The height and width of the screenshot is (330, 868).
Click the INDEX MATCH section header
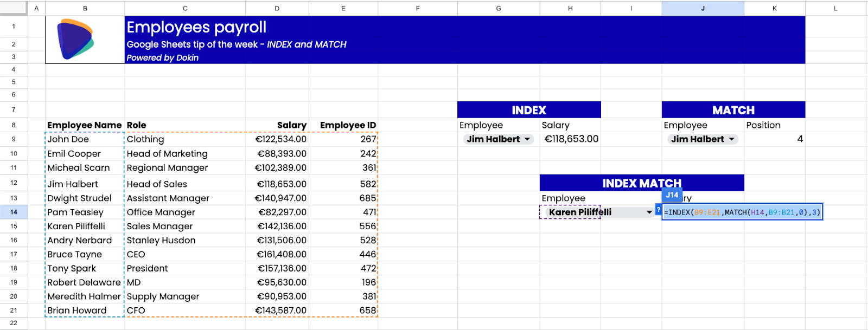[x=642, y=183]
